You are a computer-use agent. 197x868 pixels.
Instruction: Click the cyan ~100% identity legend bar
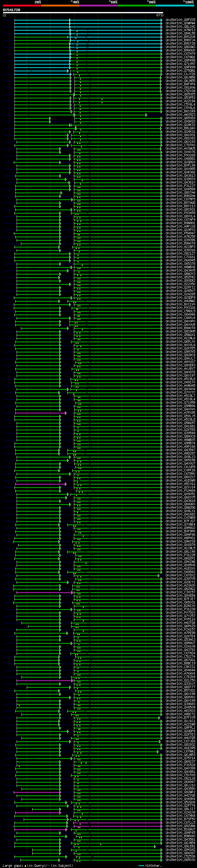coord(175,6)
